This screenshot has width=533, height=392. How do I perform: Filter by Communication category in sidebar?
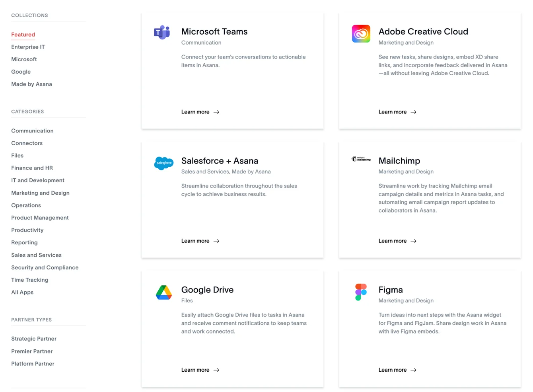click(32, 131)
